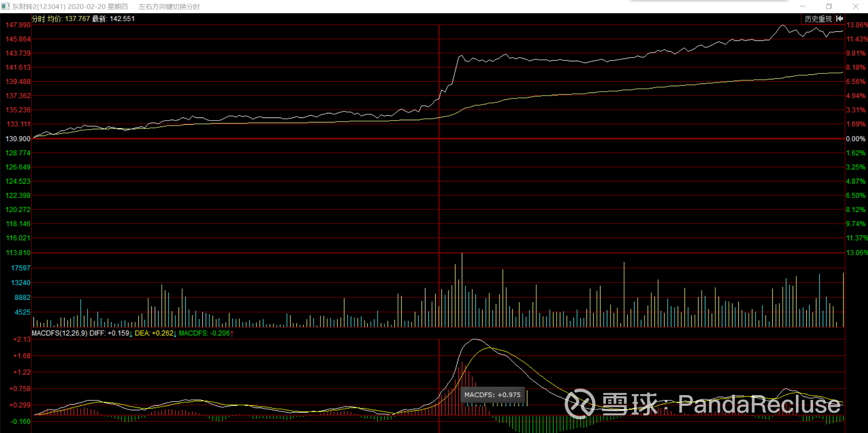Close the 东财转2 chart window
The height and width of the screenshot is (433, 868).
pyautogui.click(x=855, y=6)
